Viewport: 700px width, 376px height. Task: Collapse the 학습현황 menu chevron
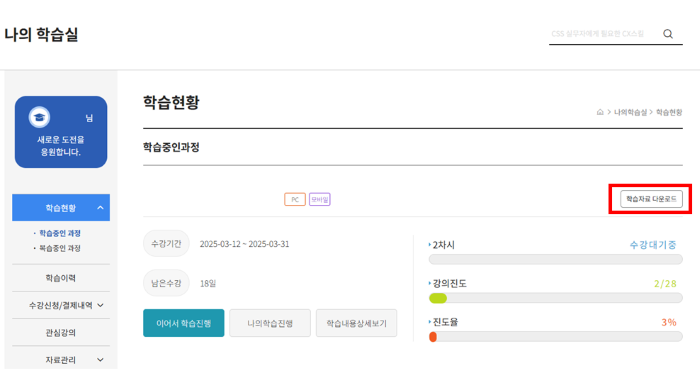[100, 208]
